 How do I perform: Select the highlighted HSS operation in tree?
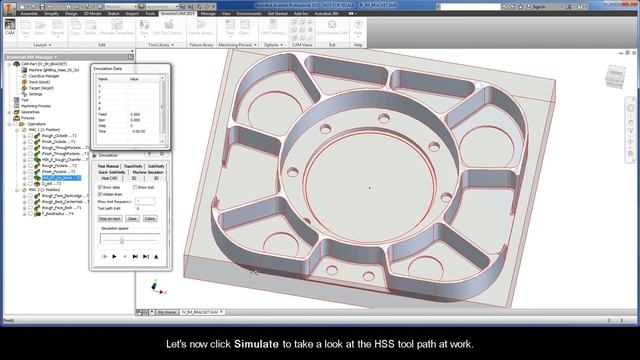pyautogui.click(x=61, y=178)
